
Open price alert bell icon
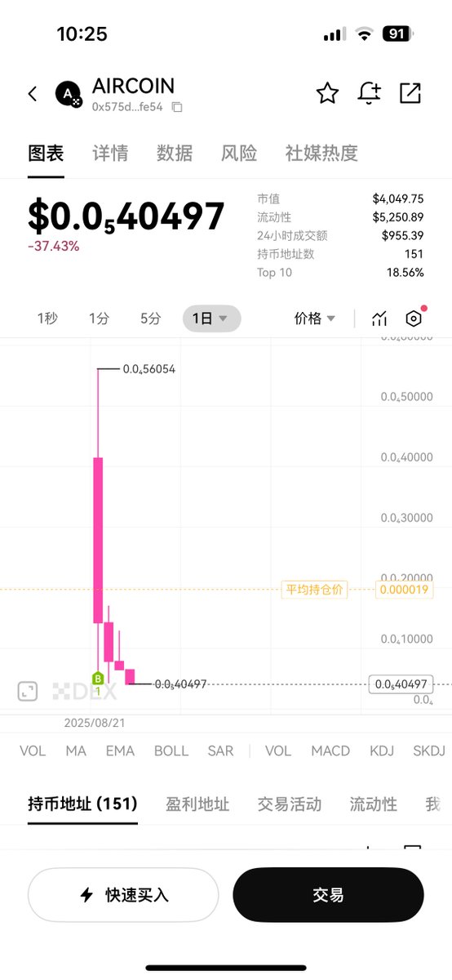tap(369, 93)
